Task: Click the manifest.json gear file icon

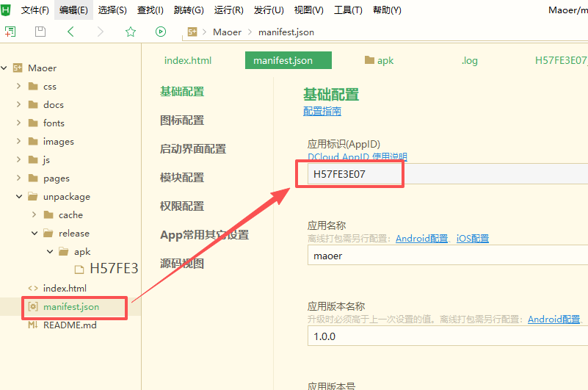Action: pyautogui.click(x=33, y=307)
